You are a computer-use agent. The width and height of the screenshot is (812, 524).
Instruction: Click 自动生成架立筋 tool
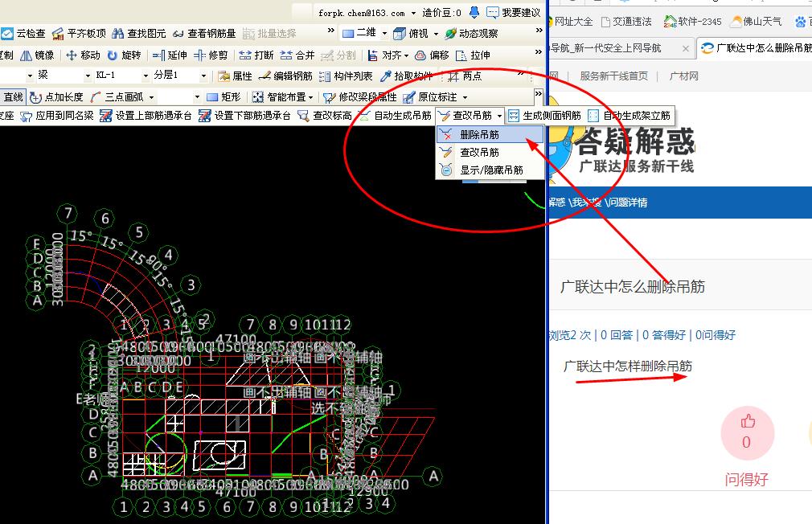(630, 116)
